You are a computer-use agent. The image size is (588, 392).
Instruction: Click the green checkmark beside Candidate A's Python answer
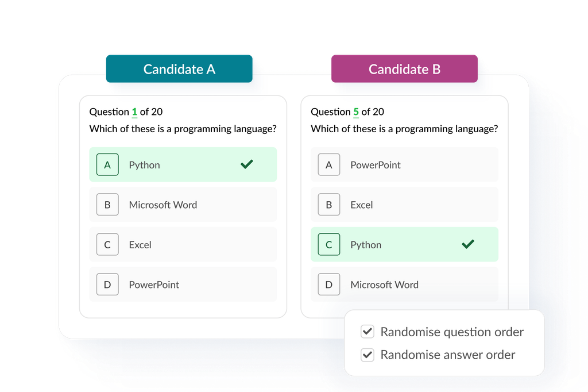point(247,164)
